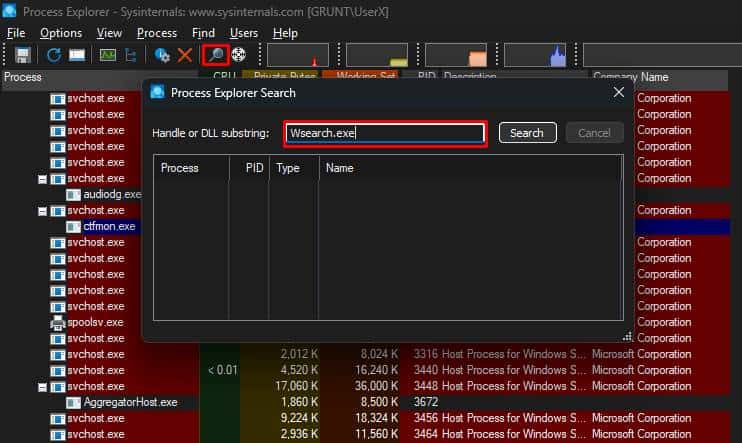Click the AggregatorHost.exe process icon

pyautogui.click(x=73, y=403)
